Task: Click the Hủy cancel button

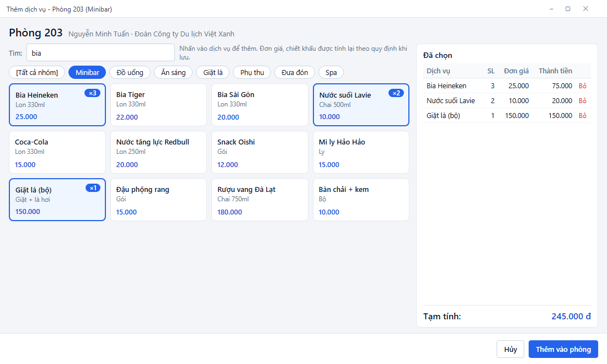Action: tap(510, 349)
